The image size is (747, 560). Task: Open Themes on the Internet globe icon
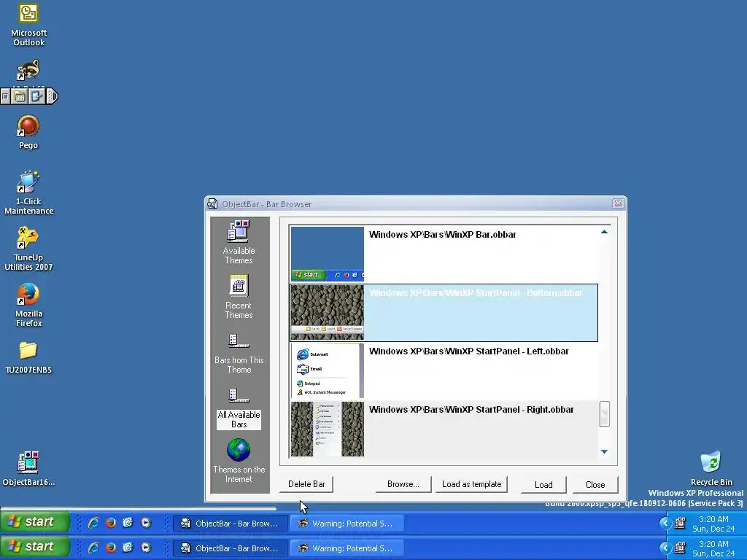coord(239,450)
